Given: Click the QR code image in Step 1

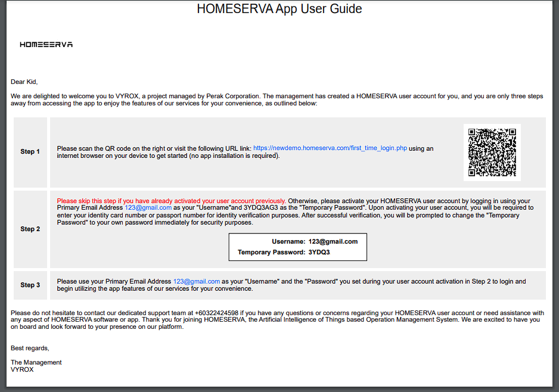Looking at the screenshot, I should [x=492, y=153].
